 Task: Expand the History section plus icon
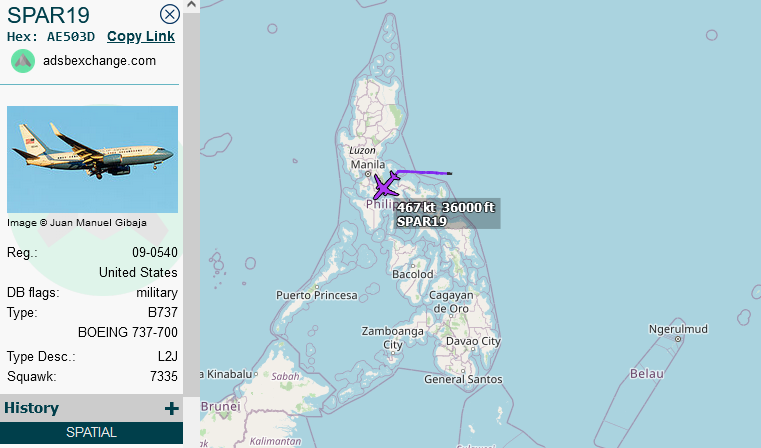[x=171, y=408]
